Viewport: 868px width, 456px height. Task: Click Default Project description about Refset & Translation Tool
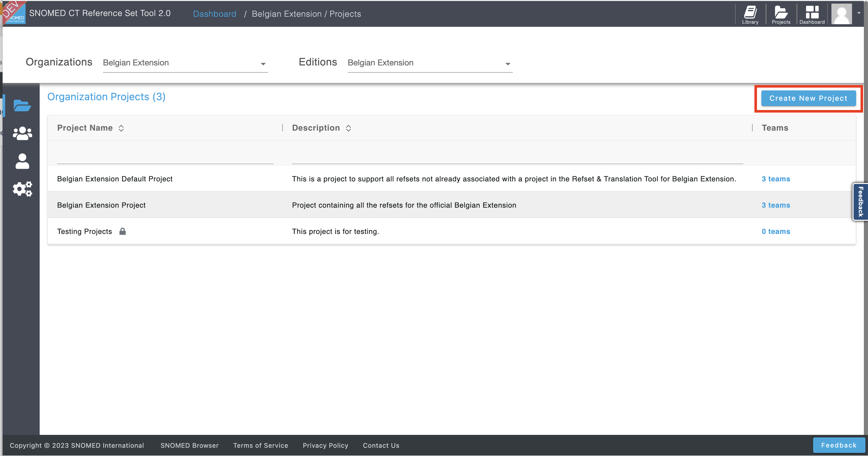(x=514, y=179)
